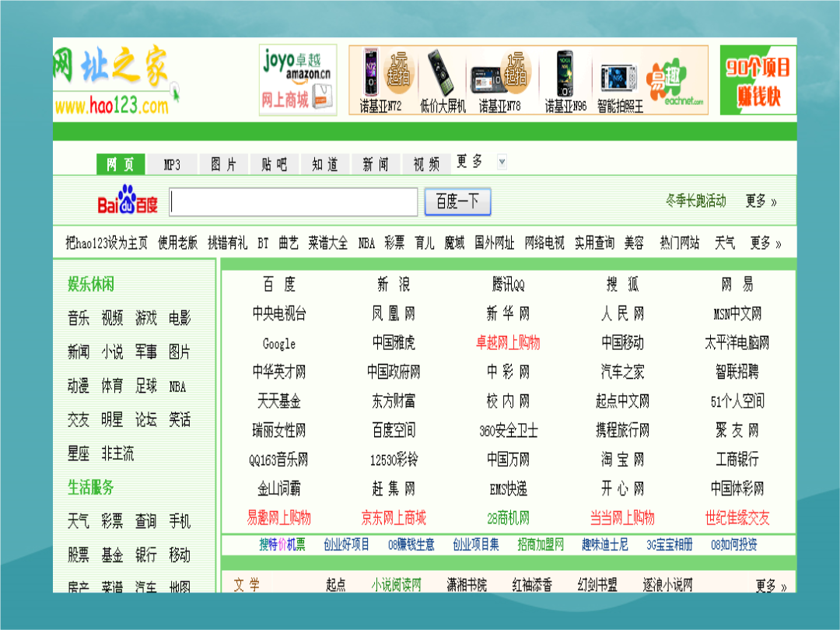Open the 动漫 category link
Screen dimensions: 840x630
pyautogui.click(x=79, y=386)
